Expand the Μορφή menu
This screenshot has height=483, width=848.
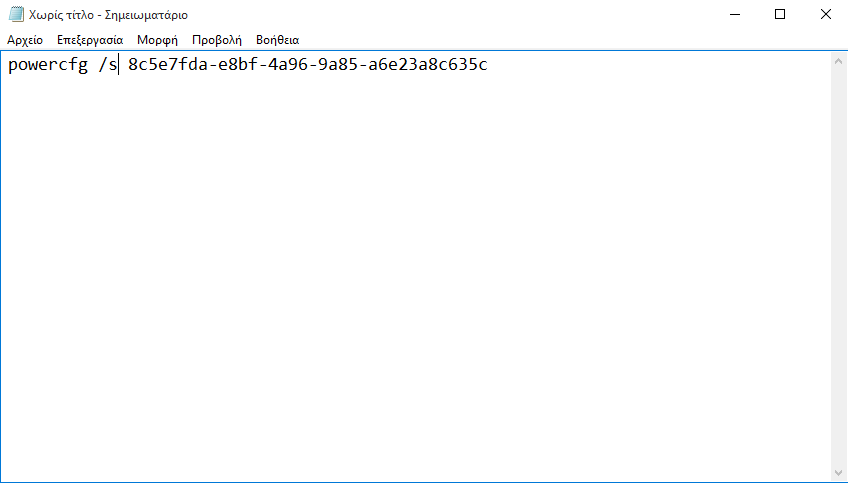[x=157, y=40]
